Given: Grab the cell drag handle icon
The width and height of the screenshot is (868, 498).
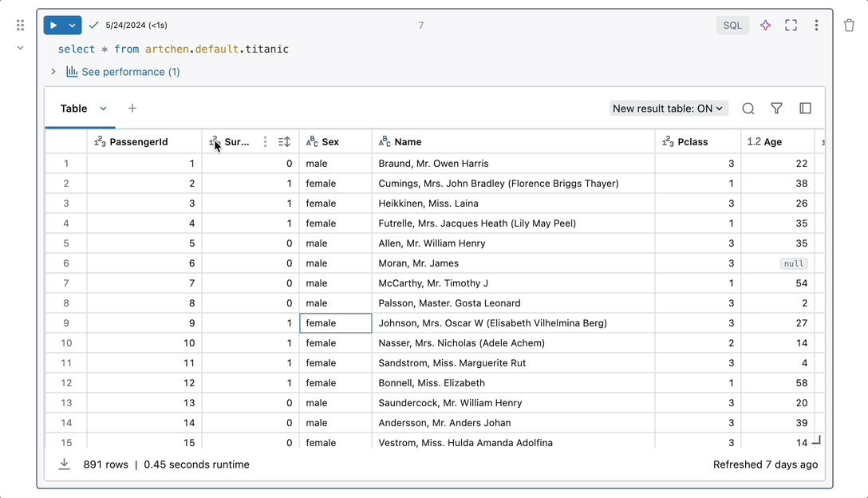Looking at the screenshot, I should (x=20, y=26).
